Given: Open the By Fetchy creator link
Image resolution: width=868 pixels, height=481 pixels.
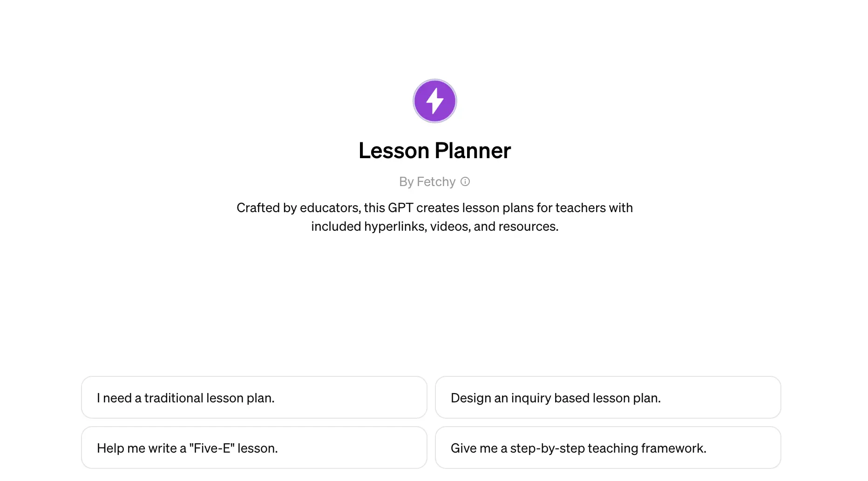Looking at the screenshot, I should [427, 181].
